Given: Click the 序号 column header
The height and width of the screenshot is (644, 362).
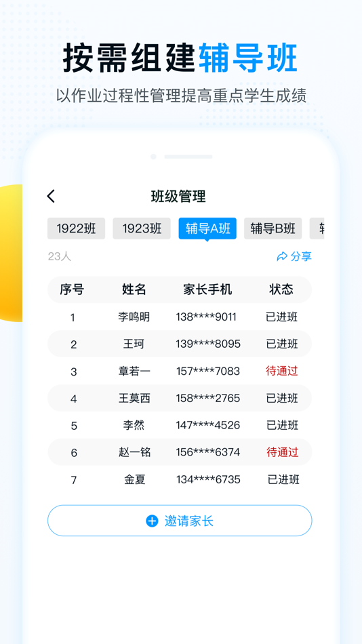Looking at the screenshot, I should coord(72,289).
